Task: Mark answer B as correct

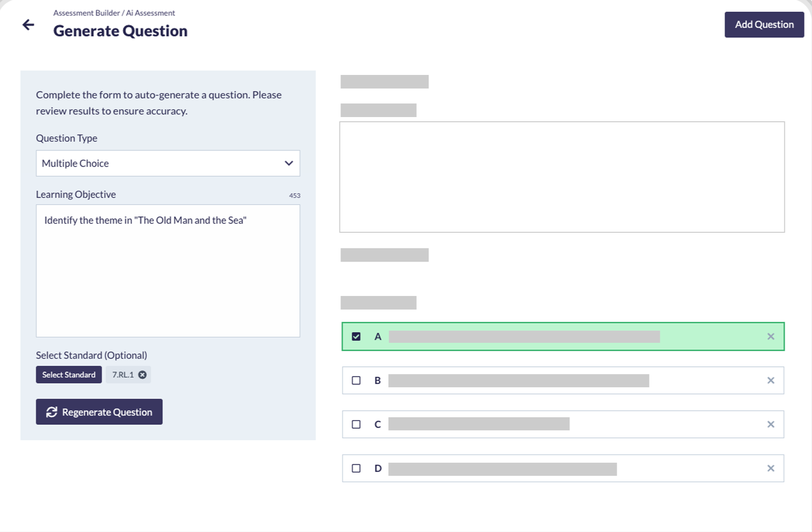Action: (356, 380)
